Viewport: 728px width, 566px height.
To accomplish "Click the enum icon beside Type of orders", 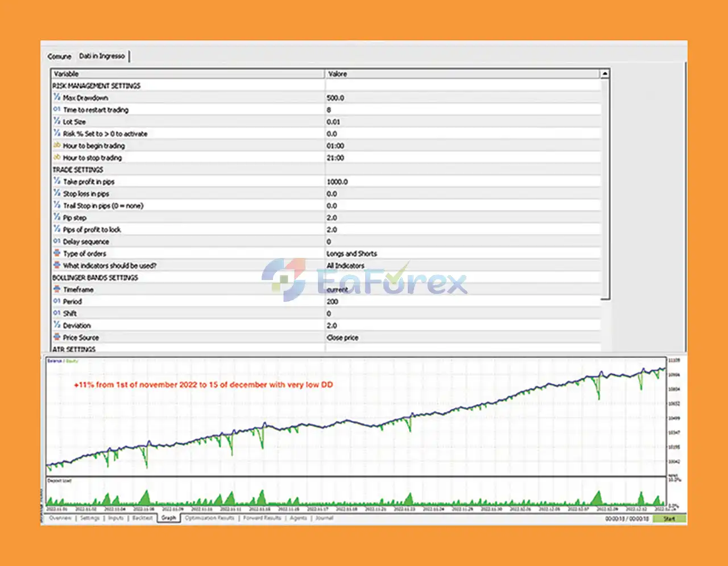I will [57, 253].
